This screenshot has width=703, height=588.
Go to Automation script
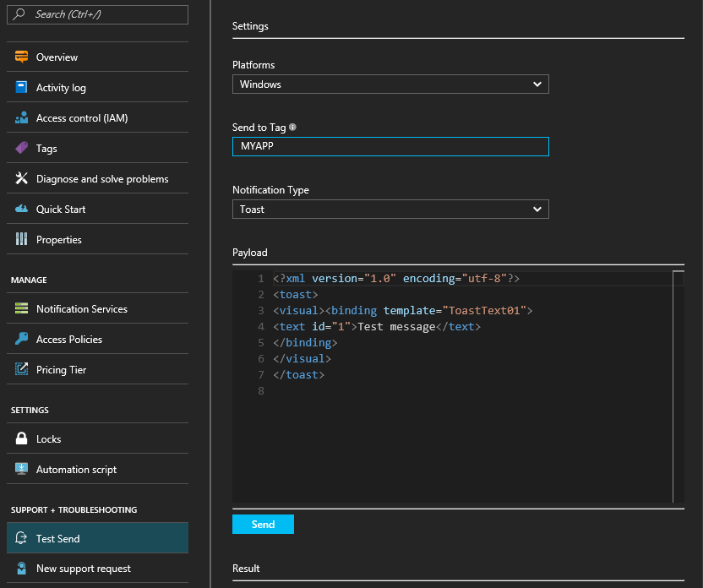tap(76, 470)
